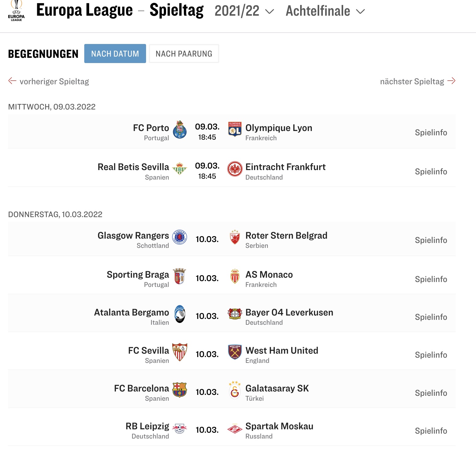The width and height of the screenshot is (476, 449).
Task: Click the Galatasaray SK club crest
Action: pos(235,389)
